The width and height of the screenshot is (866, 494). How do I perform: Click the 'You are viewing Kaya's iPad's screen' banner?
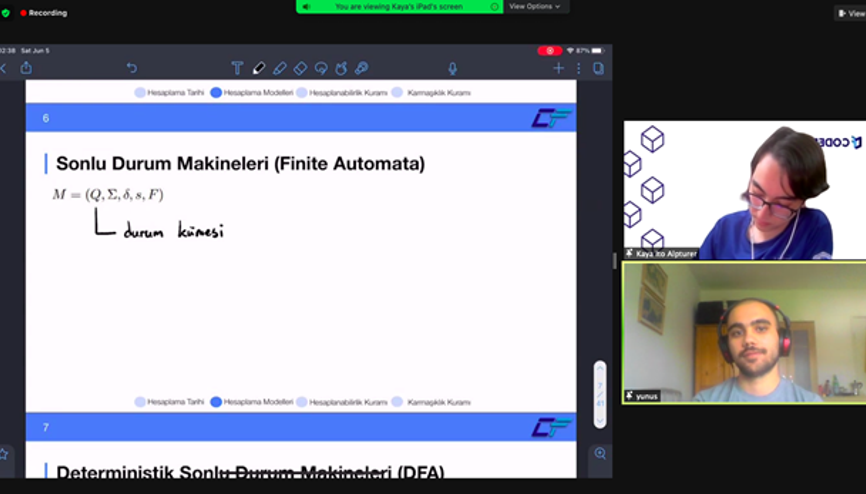click(399, 7)
